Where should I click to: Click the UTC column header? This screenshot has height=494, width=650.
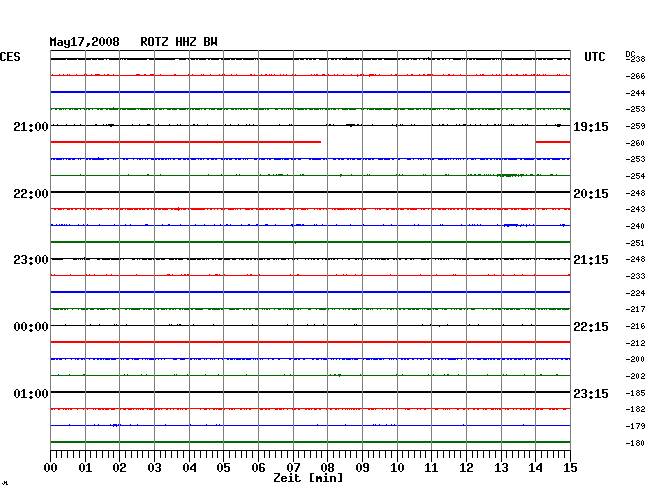pos(594,57)
